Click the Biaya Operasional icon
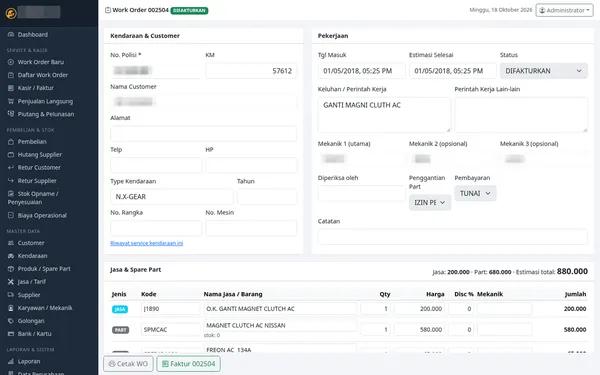This screenshot has width=600, height=375. (x=11, y=215)
